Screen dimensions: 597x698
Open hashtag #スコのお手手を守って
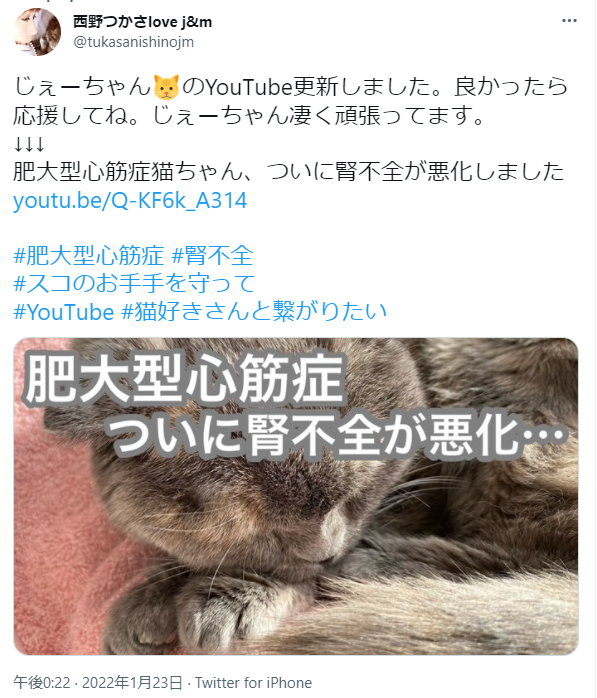[x=134, y=284]
